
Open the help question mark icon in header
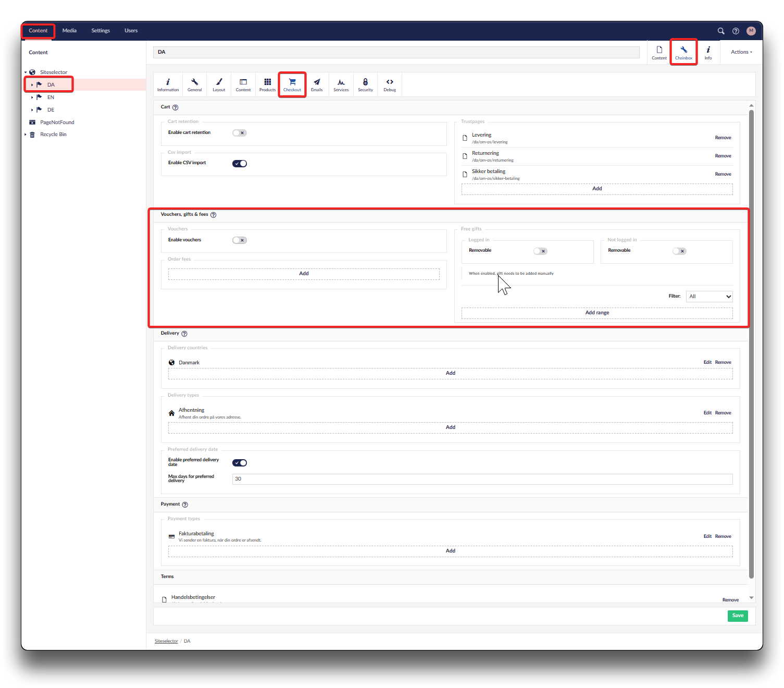pyautogui.click(x=736, y=31)
